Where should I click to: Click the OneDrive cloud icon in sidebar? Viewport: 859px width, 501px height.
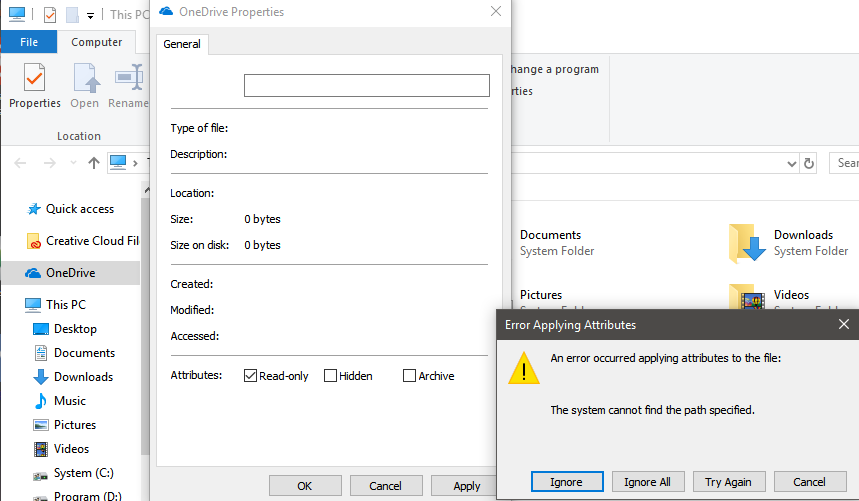33,273
